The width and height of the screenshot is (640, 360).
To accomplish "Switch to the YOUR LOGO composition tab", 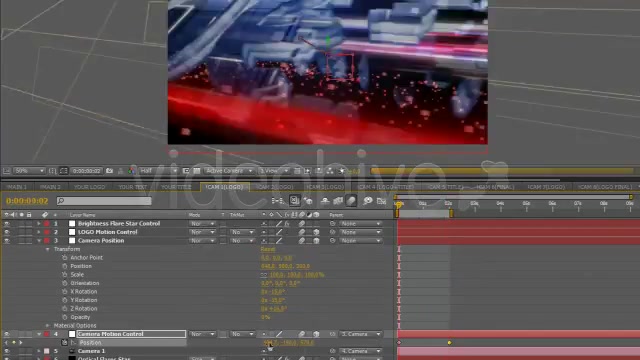I will click(x=89, y=187).
